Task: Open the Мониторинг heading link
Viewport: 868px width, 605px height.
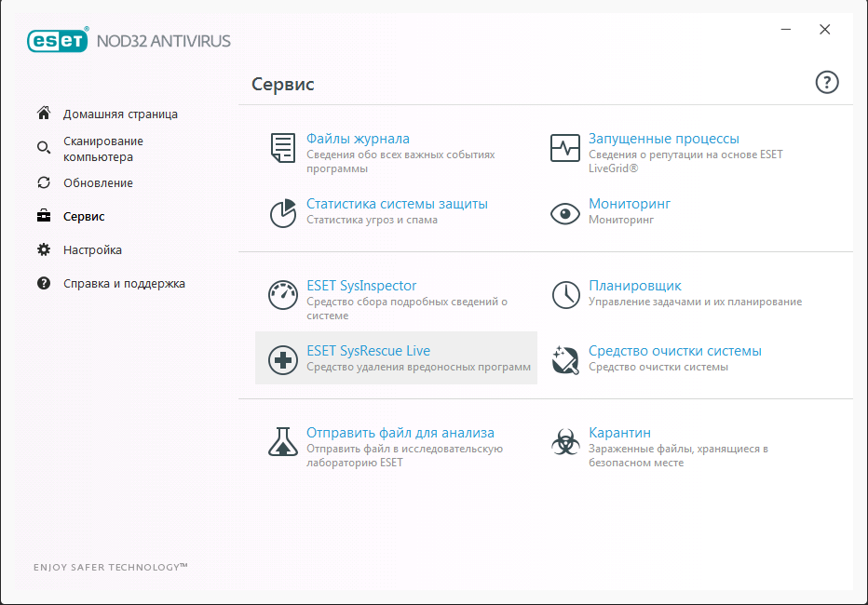Action: tap(630, 204)
